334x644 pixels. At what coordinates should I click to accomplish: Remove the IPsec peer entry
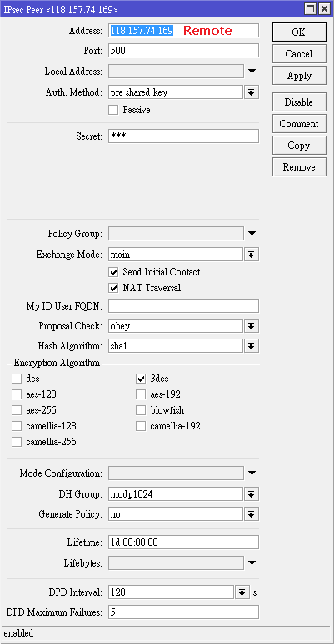click(x=299, y=167)
